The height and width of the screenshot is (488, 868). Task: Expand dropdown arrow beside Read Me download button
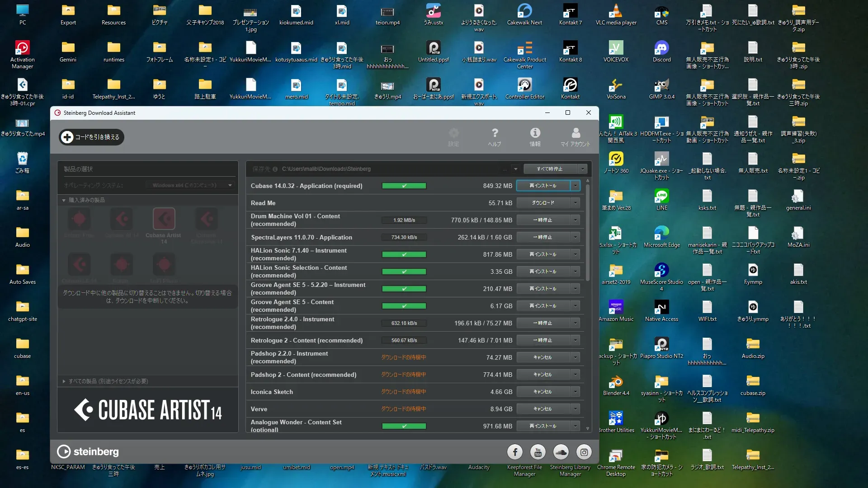pos(576,203)
